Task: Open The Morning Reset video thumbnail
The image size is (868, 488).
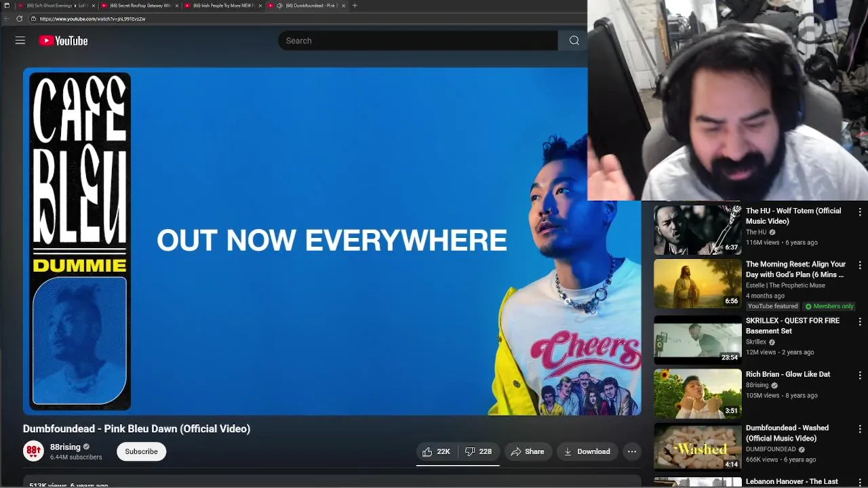Action: tap(698, 283)
